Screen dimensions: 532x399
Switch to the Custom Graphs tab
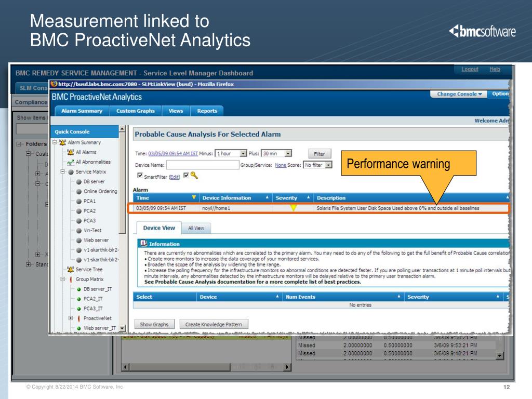coord(136,111)
